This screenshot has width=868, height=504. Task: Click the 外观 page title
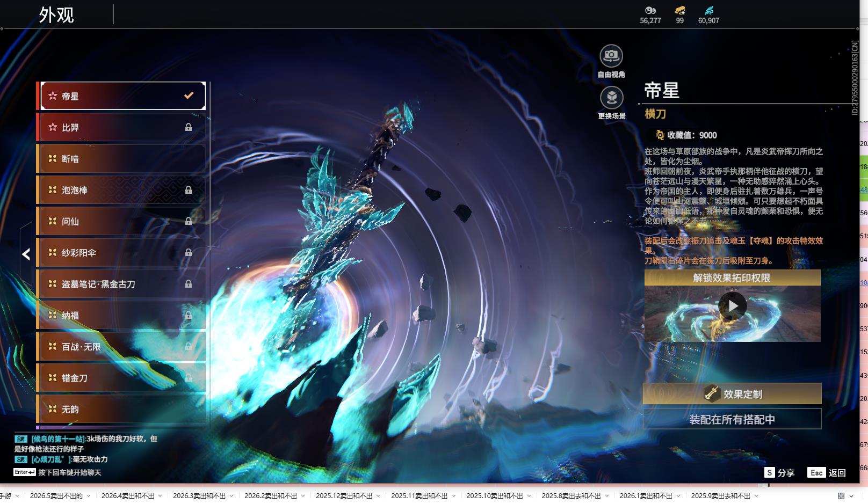56,15
